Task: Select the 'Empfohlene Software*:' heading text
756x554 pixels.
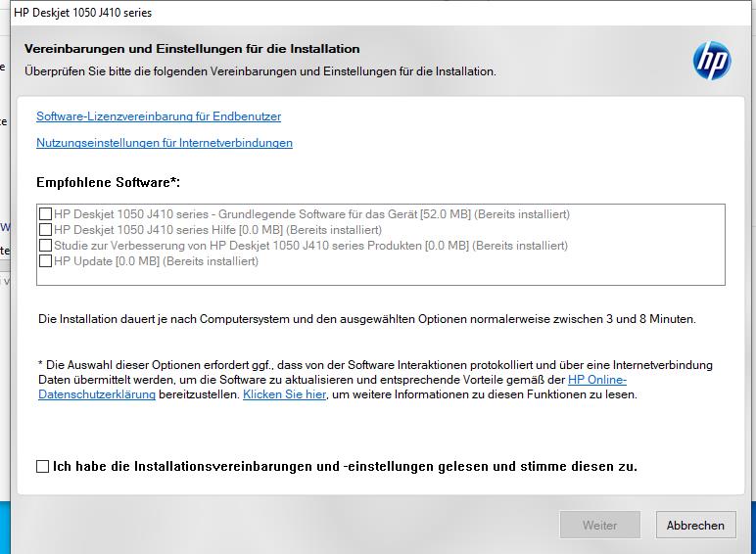Action: point(108,183)
